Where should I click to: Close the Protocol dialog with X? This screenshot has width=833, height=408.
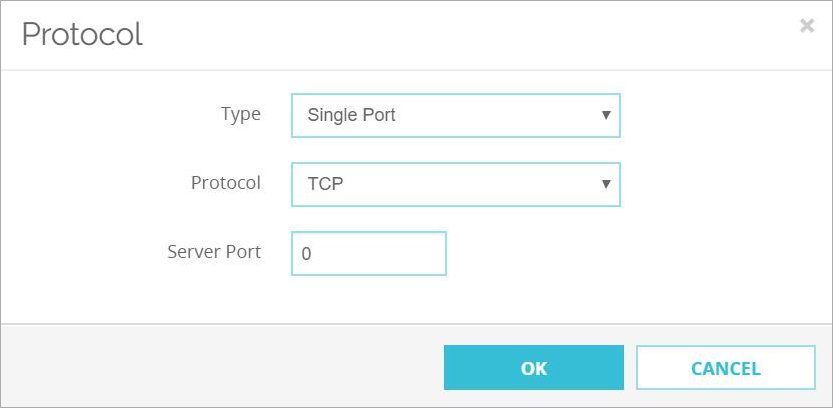[x=806, y=26]
